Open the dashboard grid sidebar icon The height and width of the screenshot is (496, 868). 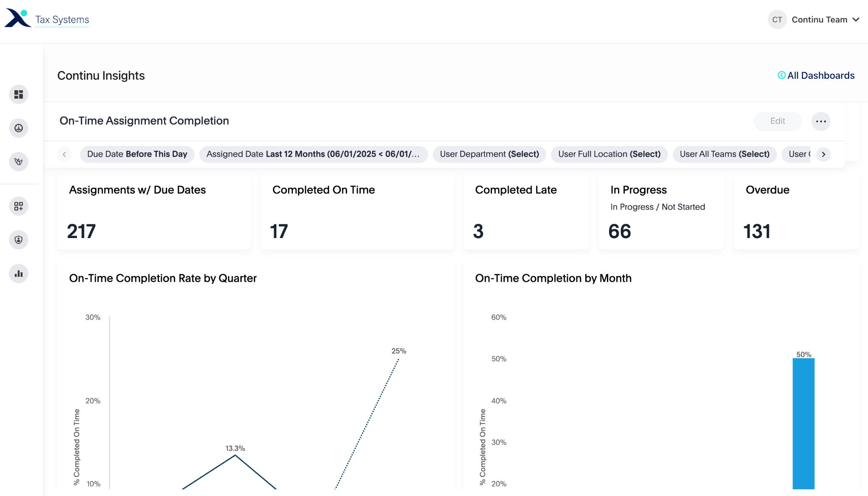pyautogui.click(x=19, y=94)
